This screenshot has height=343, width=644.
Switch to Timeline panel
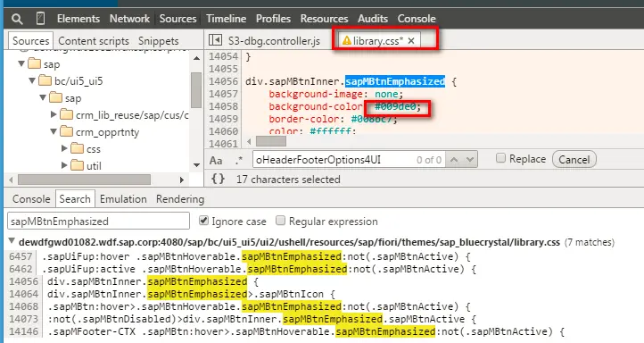click(x=226, y=19)
